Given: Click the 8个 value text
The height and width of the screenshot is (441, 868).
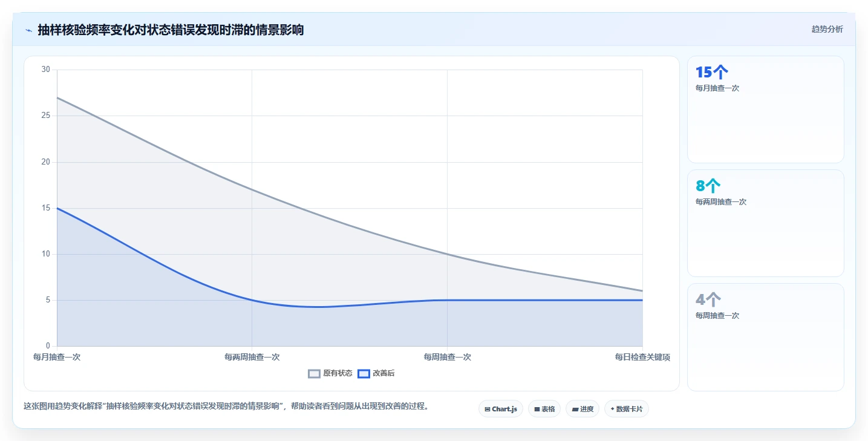Looking at the screenshot, I should [708, 186].
